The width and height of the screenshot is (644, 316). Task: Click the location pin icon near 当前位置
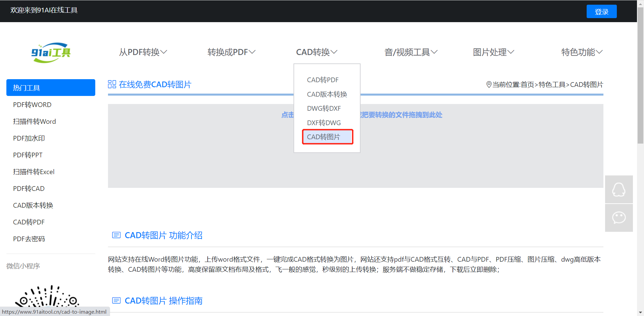tap(489, 85)
